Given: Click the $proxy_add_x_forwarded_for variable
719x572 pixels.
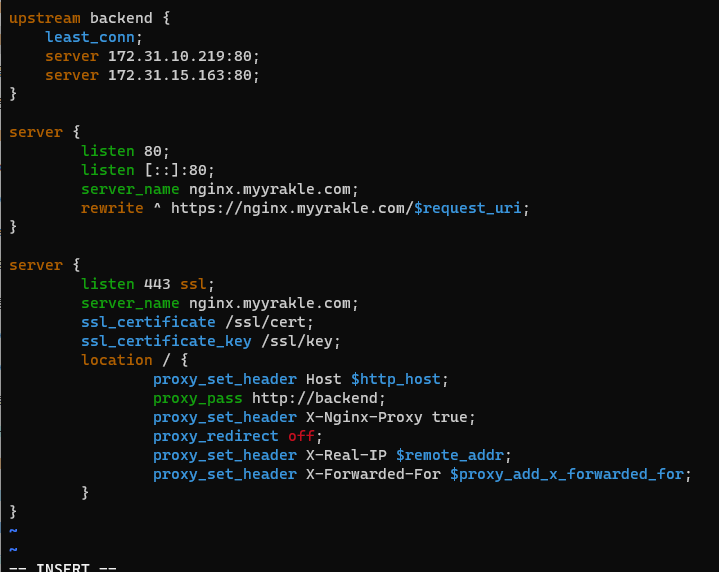Looking at the screenshot, I should coord(568,474).
